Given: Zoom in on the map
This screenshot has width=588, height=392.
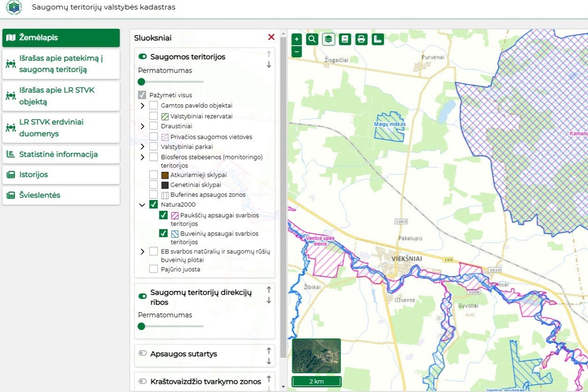Looking at the screenshot, I should [x=297, y=39].
